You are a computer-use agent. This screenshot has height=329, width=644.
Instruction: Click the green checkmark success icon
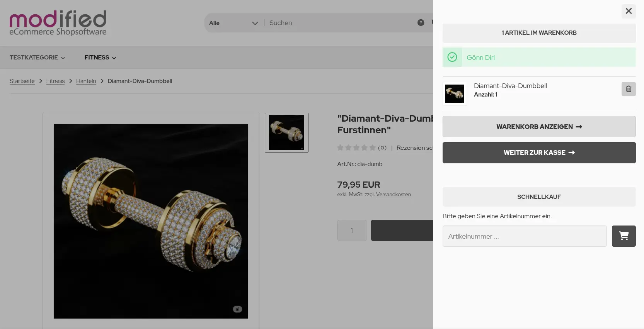(x=452, y=57)
